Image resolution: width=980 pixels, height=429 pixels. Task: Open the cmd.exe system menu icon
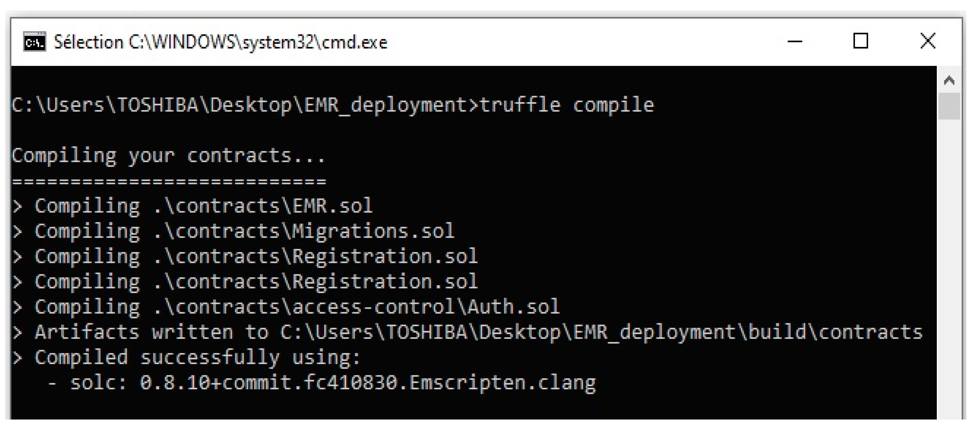[x=34, y=42]
